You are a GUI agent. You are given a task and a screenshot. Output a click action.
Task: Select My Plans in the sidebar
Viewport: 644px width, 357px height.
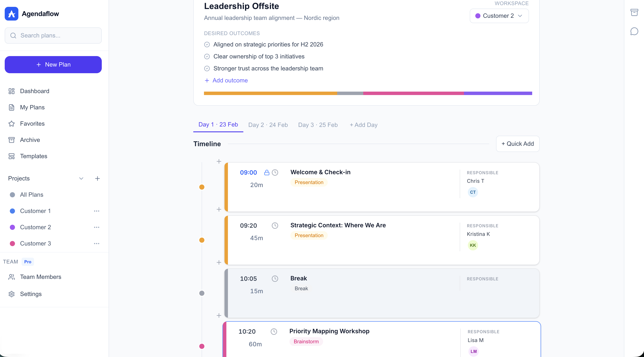32,107
